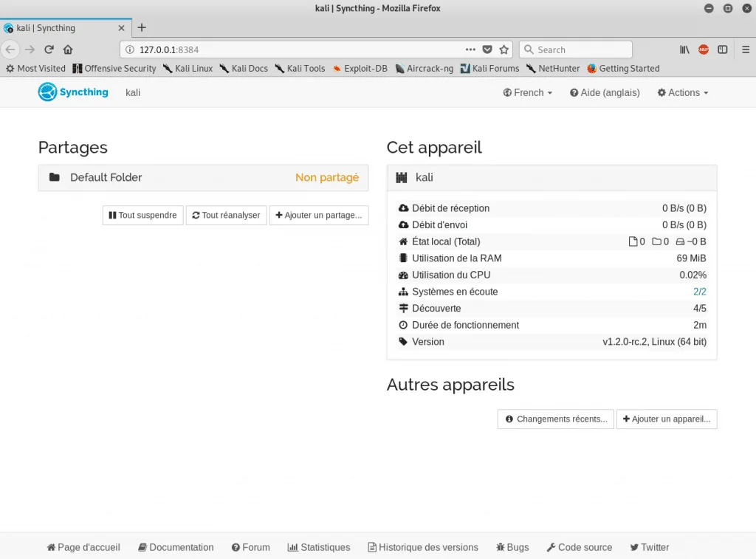Expand the Actions dropdown menu
This screenshot has width=756, height=559.
tap(683, 92)
